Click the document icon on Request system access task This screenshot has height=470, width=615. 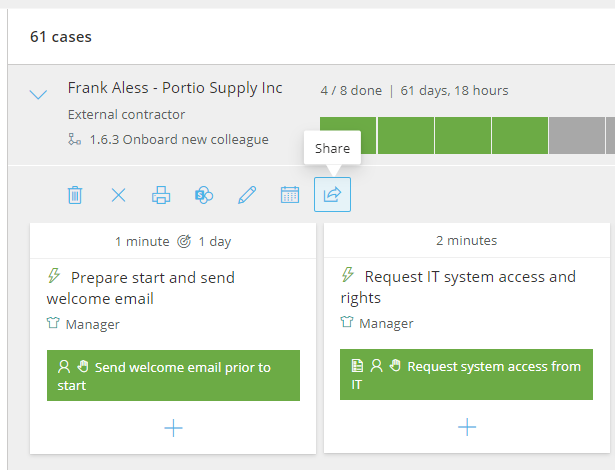pos(358,367)
